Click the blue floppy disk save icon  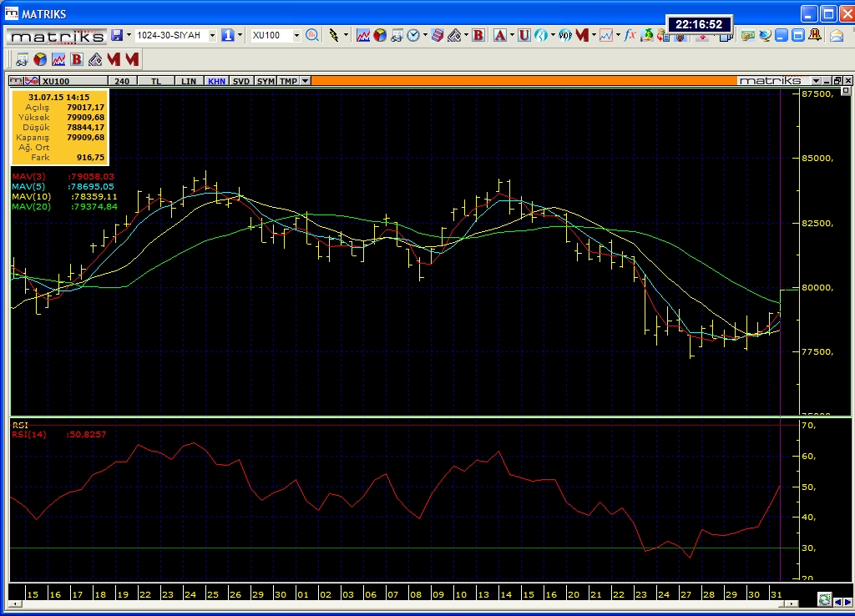pos(117,35)
